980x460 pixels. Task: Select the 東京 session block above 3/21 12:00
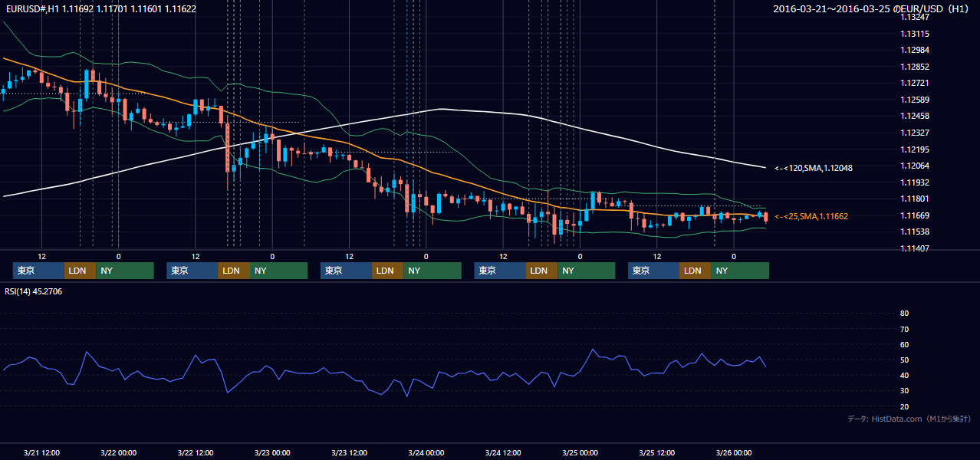click(38, 271)
